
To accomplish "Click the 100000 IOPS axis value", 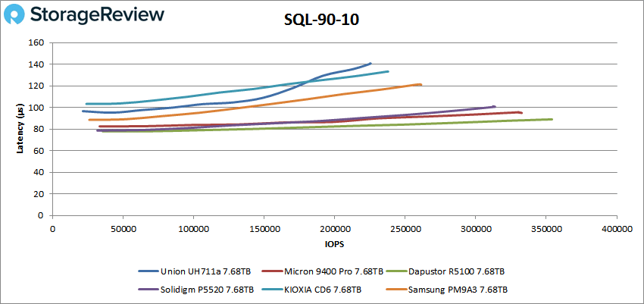I will pos(193,228).
